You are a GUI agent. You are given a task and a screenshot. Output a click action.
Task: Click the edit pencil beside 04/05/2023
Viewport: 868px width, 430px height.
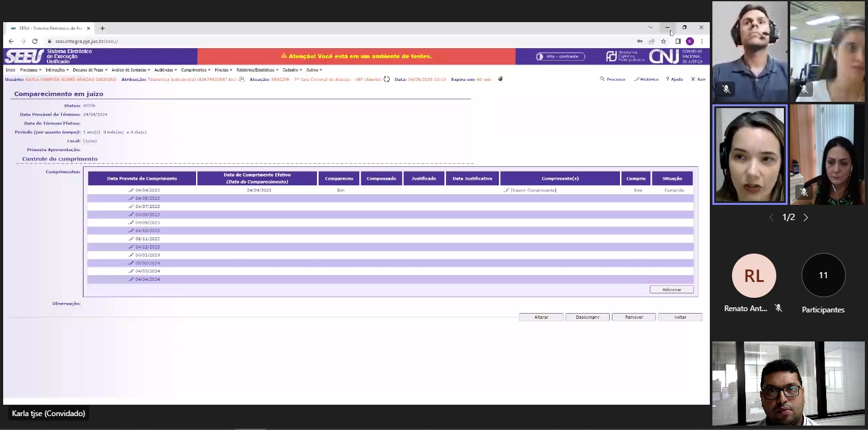(132, 199)
